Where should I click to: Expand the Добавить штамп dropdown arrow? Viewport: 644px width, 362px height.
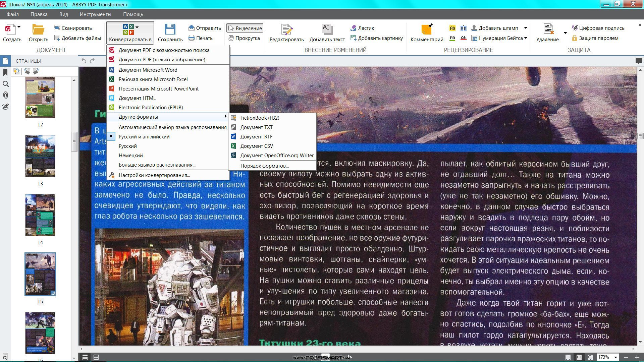click(526, 28)
